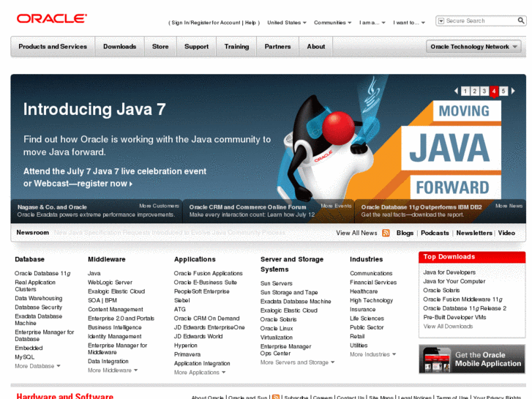Open the United States country dropdown
Screen dimensions: 532x399
click(287, 23)
